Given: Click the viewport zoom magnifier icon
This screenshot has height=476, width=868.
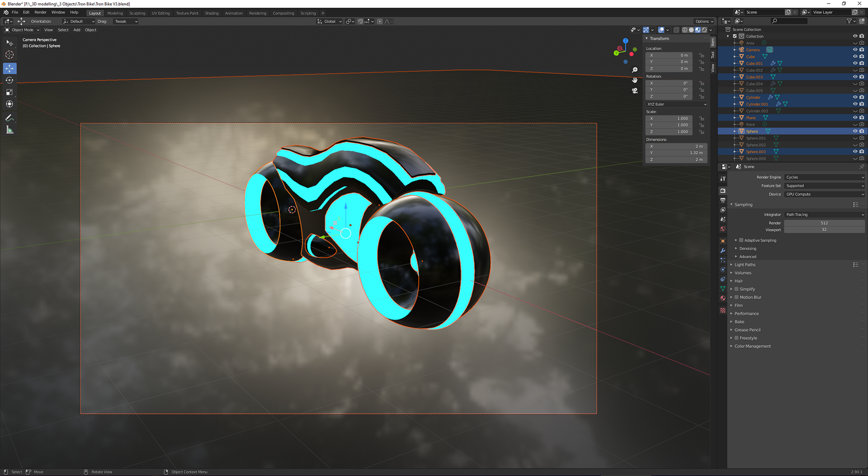Looking at the screenshot, I should point(635,70).
